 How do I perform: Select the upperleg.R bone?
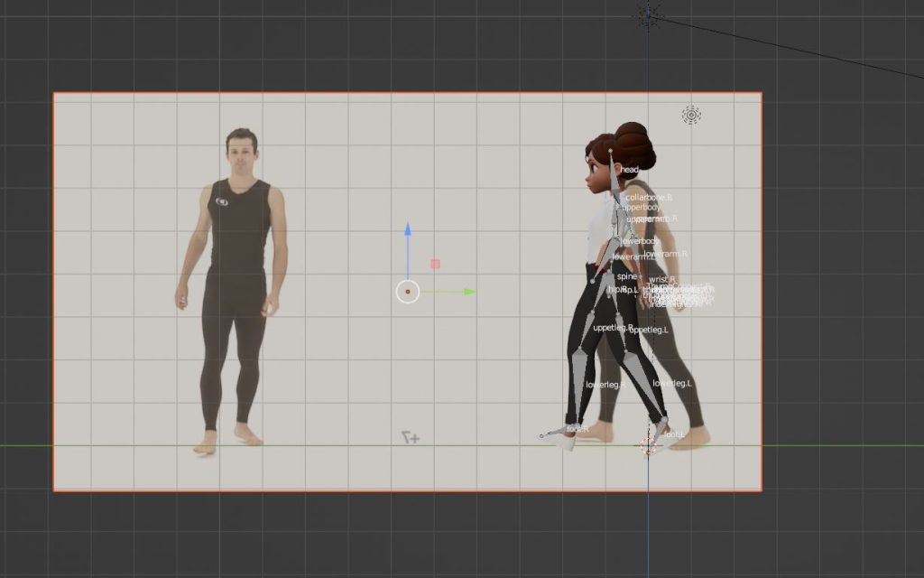click(x=613, y=328)
